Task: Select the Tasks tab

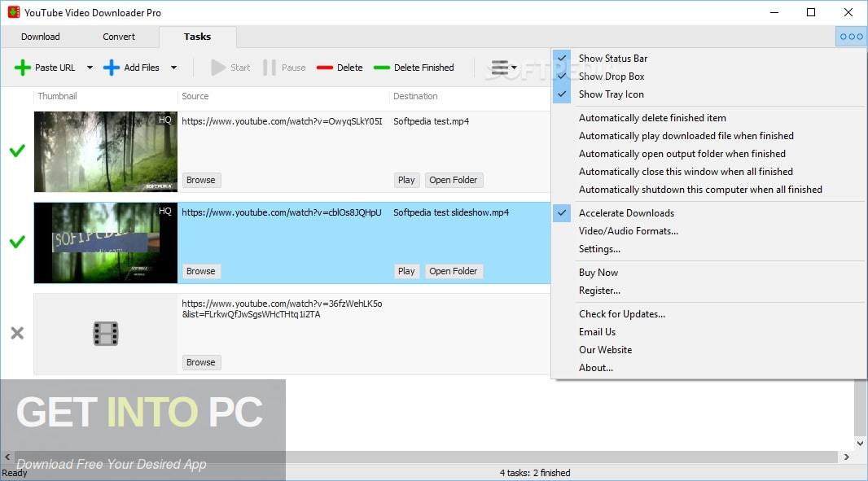Action: point(198,37)
